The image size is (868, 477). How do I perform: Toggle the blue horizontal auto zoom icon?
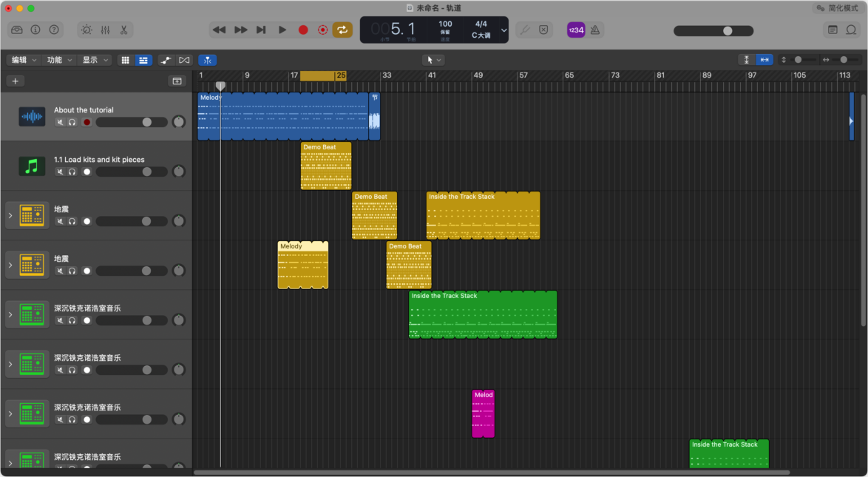pyautogui.click(x=764, y=60)
